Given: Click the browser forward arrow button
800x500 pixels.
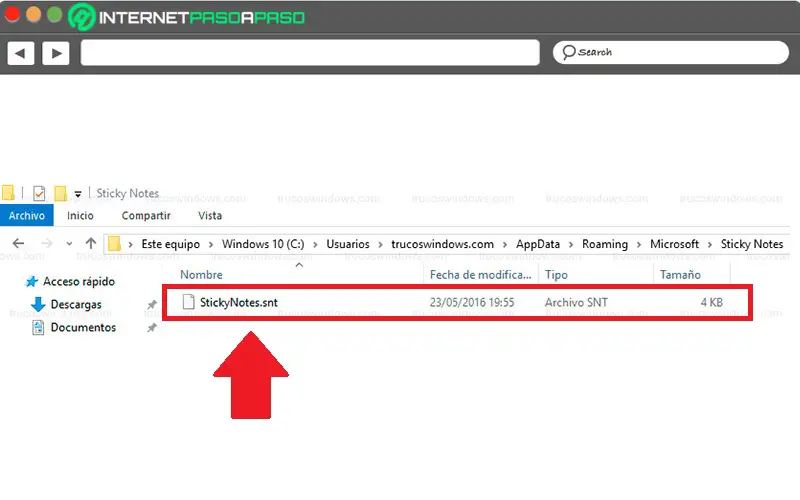Looking at the screenshot, I should click(56, 53).
